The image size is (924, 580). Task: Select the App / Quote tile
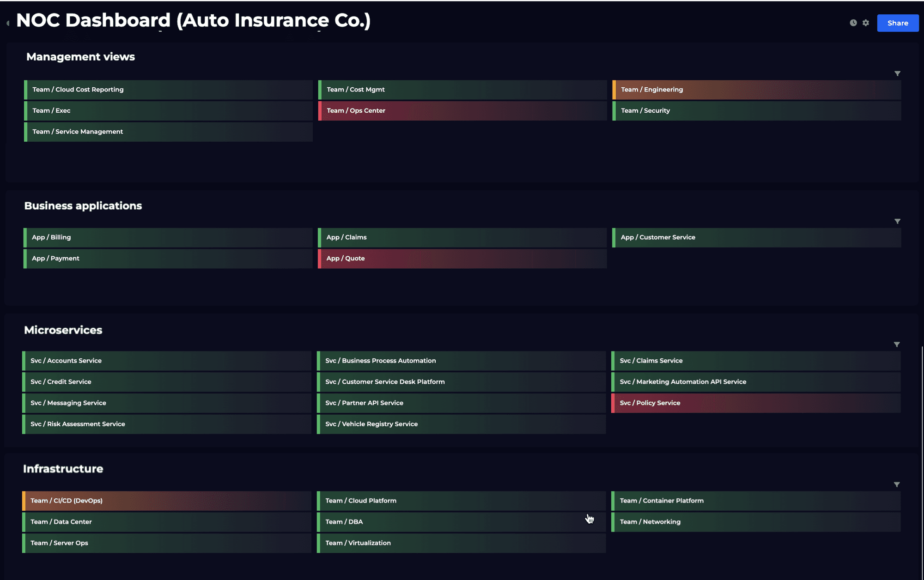462,259
